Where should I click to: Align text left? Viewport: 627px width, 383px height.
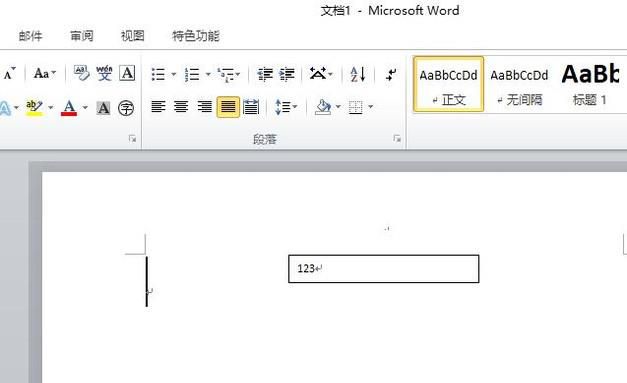point(158,107)
